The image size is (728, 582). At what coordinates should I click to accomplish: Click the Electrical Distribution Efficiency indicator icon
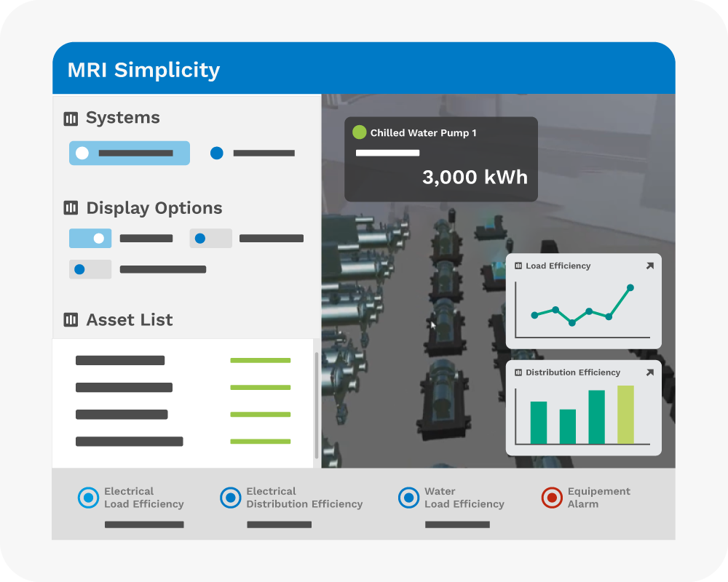pos(230,498)
